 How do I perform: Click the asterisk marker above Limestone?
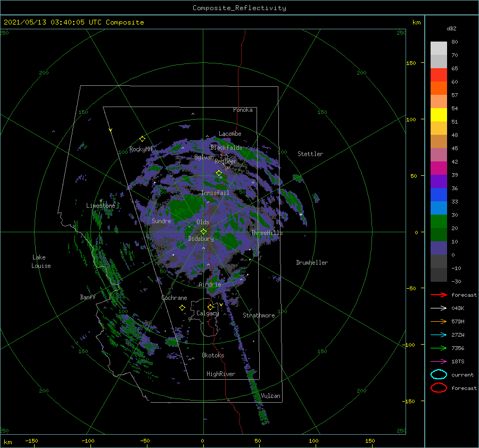click(101, 201)
